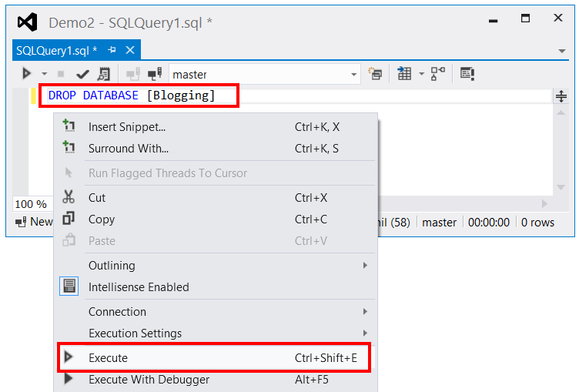The width and height of the screenshot is (579, 392).
Task: Select Execute With Debugger menu item
Action: (149, 379)
